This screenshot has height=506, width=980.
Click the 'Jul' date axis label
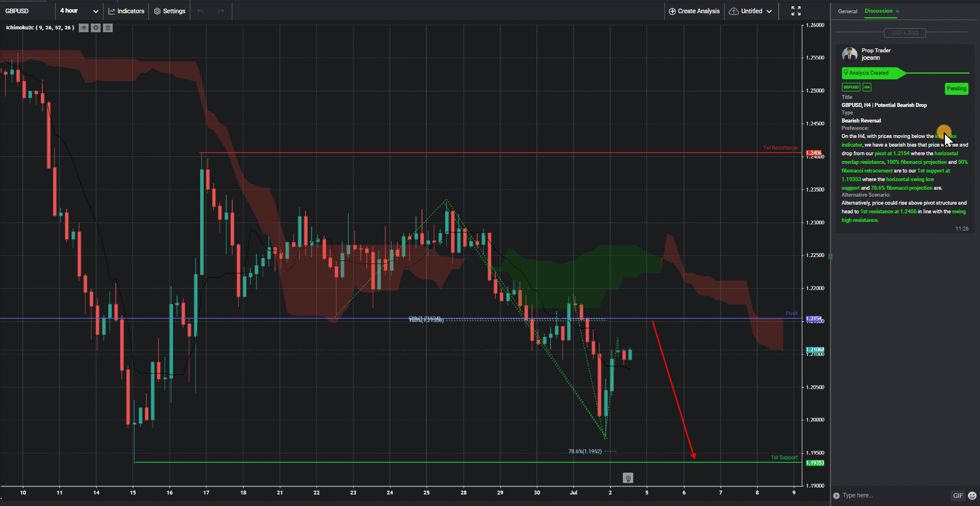[x=573, y=493]
